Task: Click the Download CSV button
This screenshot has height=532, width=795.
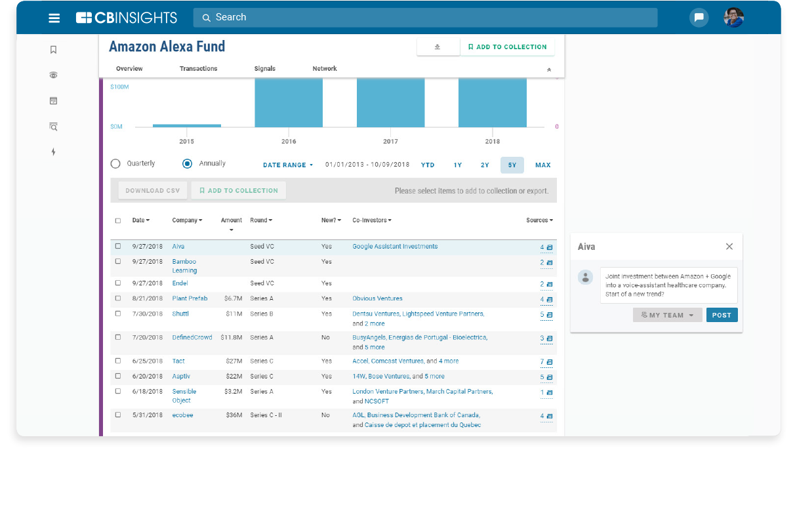Action: coord(153,191)
